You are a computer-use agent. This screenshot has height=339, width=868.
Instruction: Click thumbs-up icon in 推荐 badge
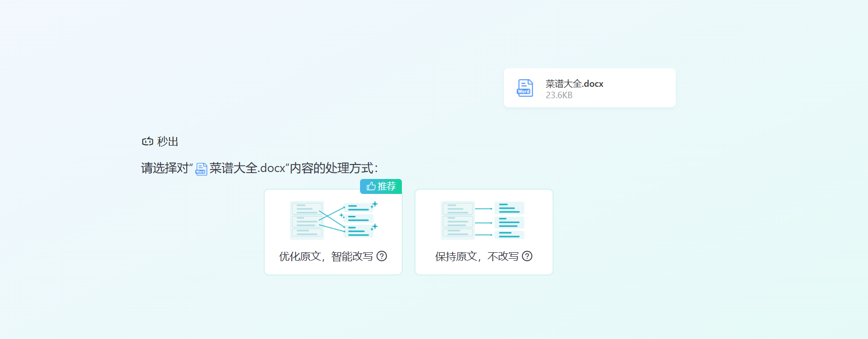[371, 186]
